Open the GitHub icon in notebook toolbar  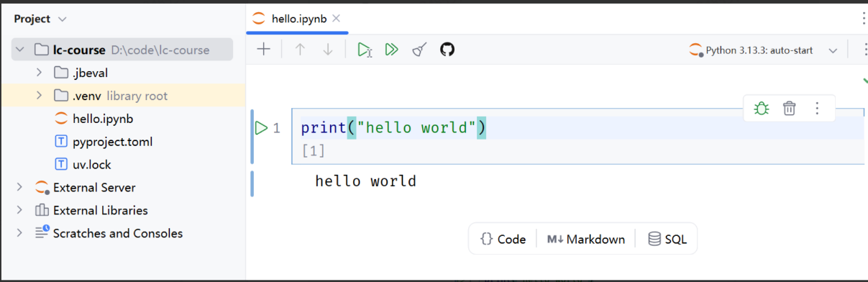[x=447, y=50]
